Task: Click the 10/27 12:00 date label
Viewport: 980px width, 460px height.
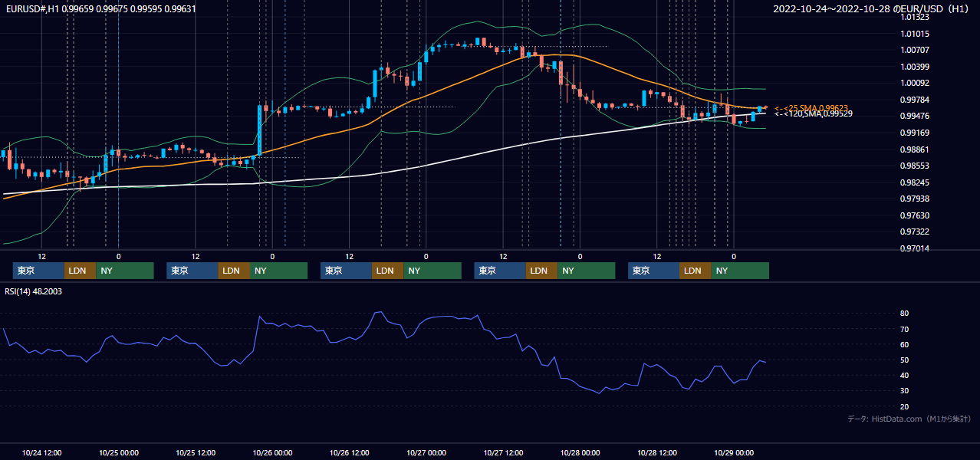Action: (503, 453)
